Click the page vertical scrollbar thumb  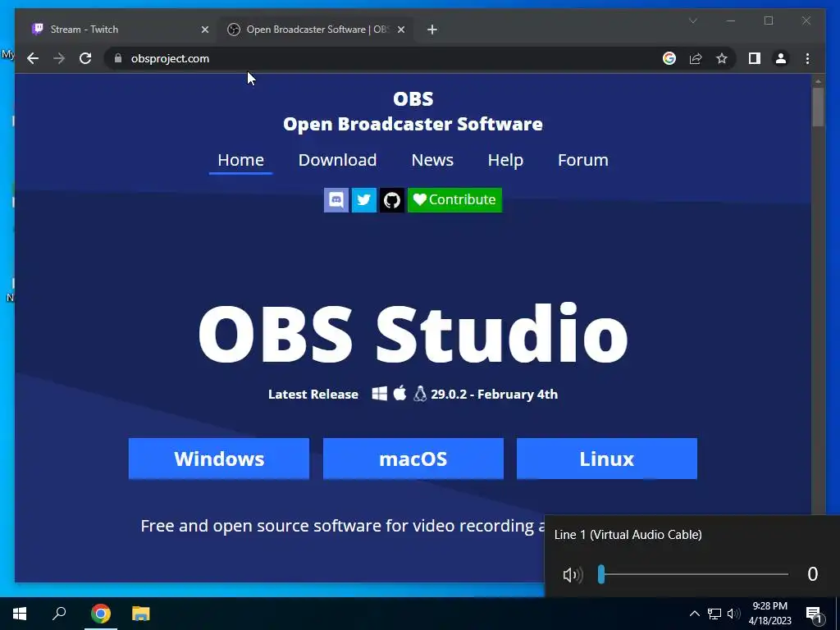click(818, 107)
